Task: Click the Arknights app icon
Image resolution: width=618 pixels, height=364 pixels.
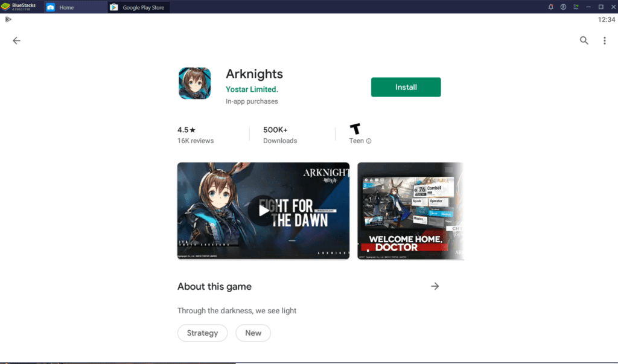Action: pyautogui.click(x=194, y=83)
